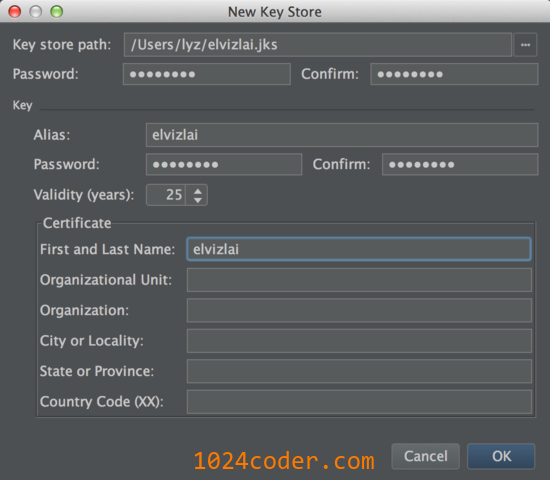Increase validity years with up arrow
The height and width of the screenshot is (480, 550).
198,191
